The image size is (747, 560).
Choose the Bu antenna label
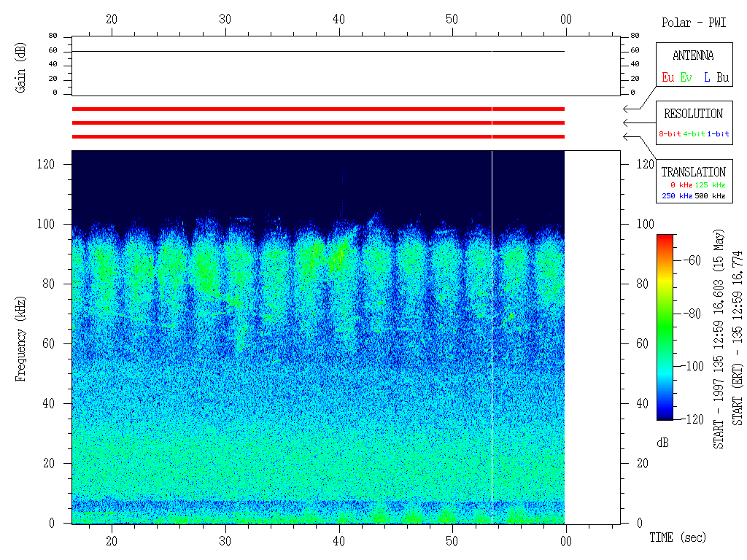(721, 77)
